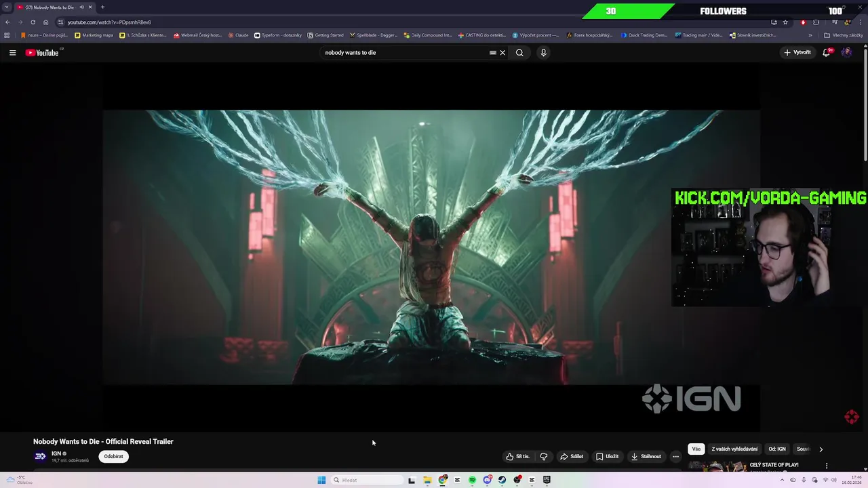Go to YouTube home via logo
Image resolution: width=868 pixels, height=488 pixels.
[42, 52]
